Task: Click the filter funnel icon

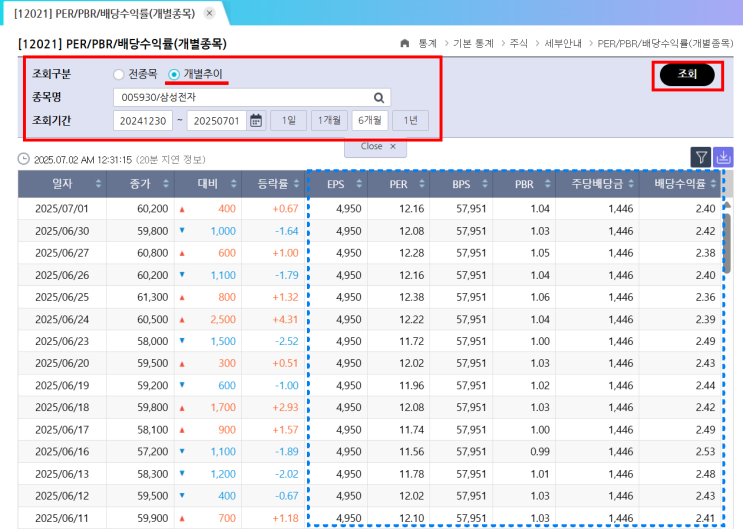Action: [x=701, y=157]
